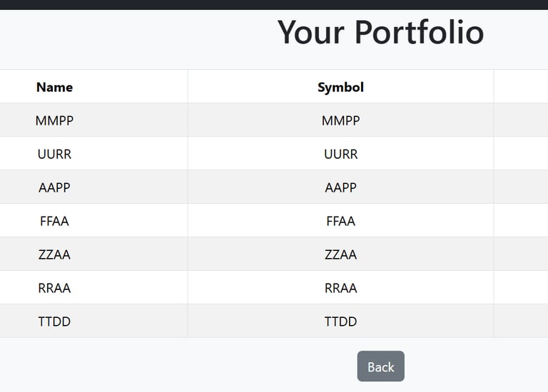Click RRAA in the Name column
This screenshot has height=392, width=548.
pos(54,288)
